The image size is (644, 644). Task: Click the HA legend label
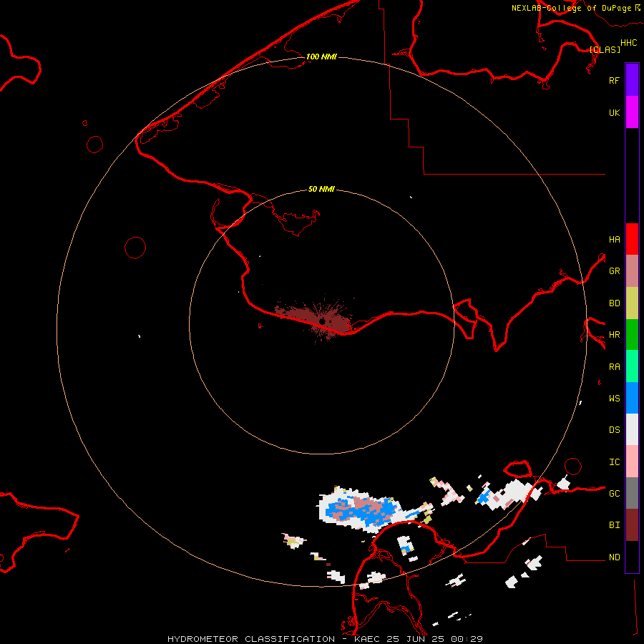pos(614,239)
